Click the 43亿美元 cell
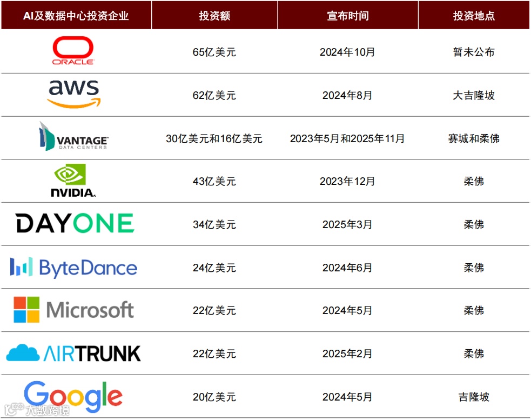Image resolution: width=531 pixels, height=420 pixels. point(214,181)
